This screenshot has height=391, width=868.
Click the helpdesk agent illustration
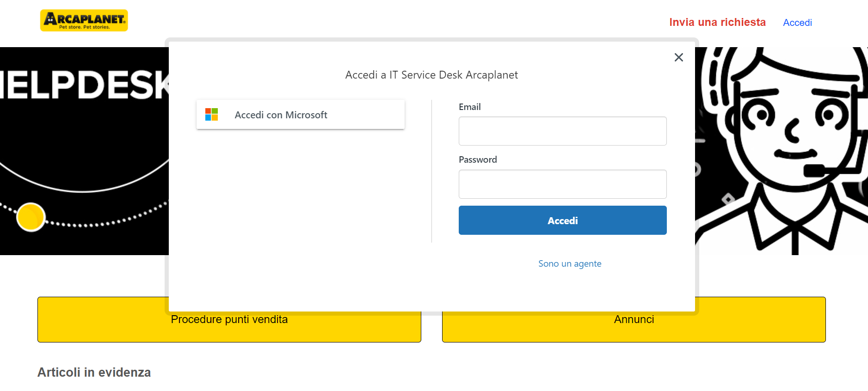click(782, 151)
